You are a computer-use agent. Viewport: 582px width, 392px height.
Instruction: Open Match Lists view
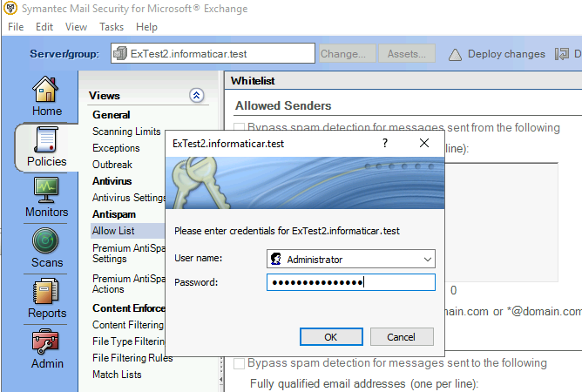point(117,375)
